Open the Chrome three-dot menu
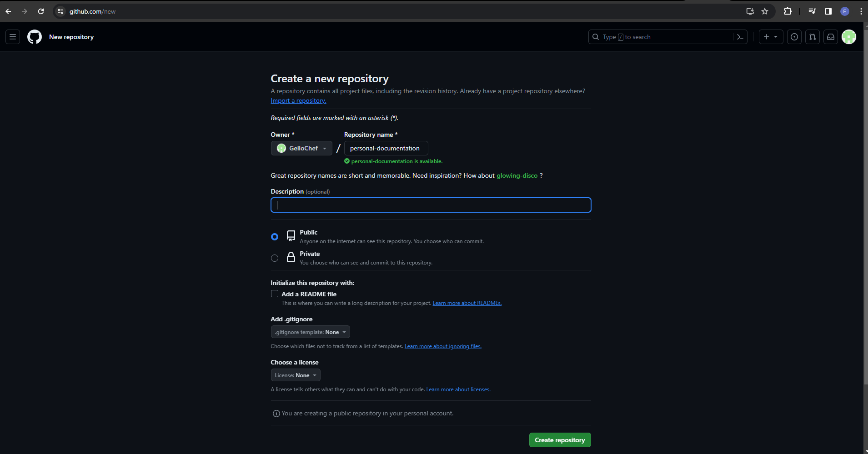This screenshot has width=868, height=454. point(860,11)
